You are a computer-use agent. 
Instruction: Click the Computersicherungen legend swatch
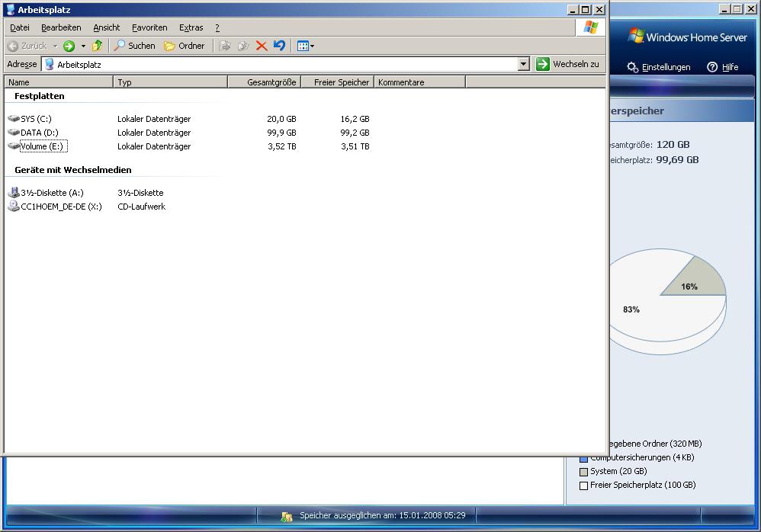coord(584,459)
